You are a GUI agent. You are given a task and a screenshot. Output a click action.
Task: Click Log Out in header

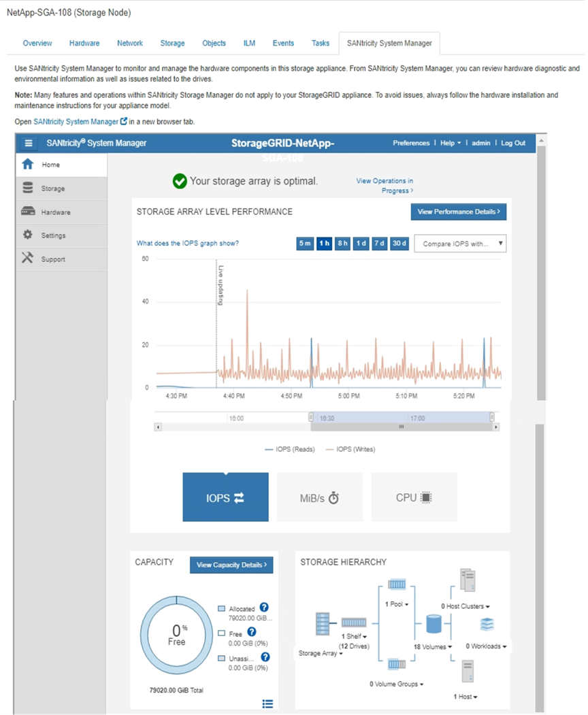click(513, 143)
